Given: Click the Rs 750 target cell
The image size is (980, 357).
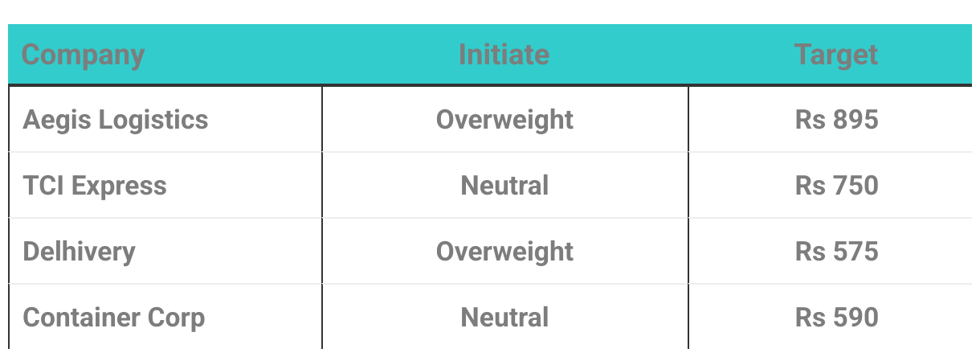Looking at the screenshot, I should pyautogui.click(x=837, y=186).
